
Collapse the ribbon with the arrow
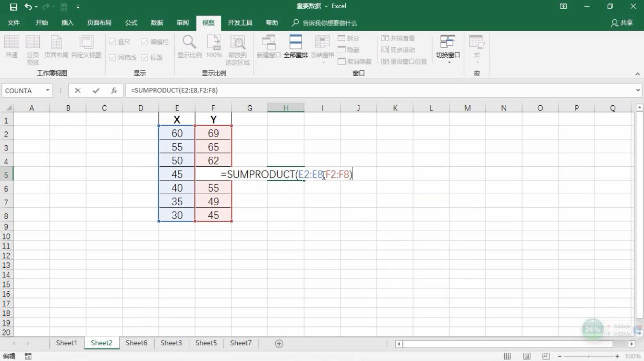click(x=638, y=74)
